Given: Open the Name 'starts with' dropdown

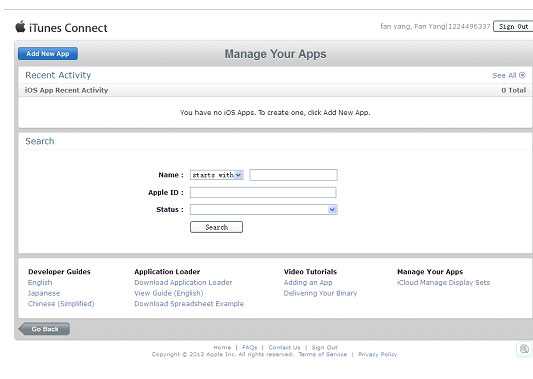Looking at the screenshot, I should click(x=217, y=175).
